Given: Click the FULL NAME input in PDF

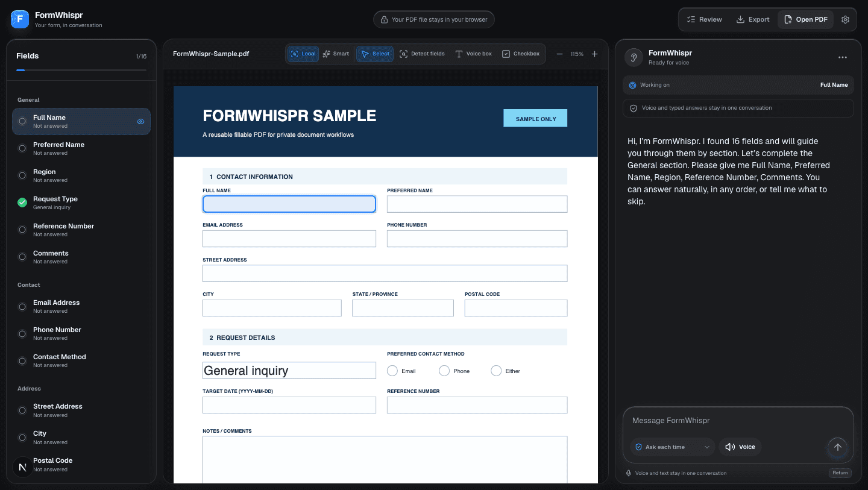Looking at the screenshot, I should click(289, 204).
